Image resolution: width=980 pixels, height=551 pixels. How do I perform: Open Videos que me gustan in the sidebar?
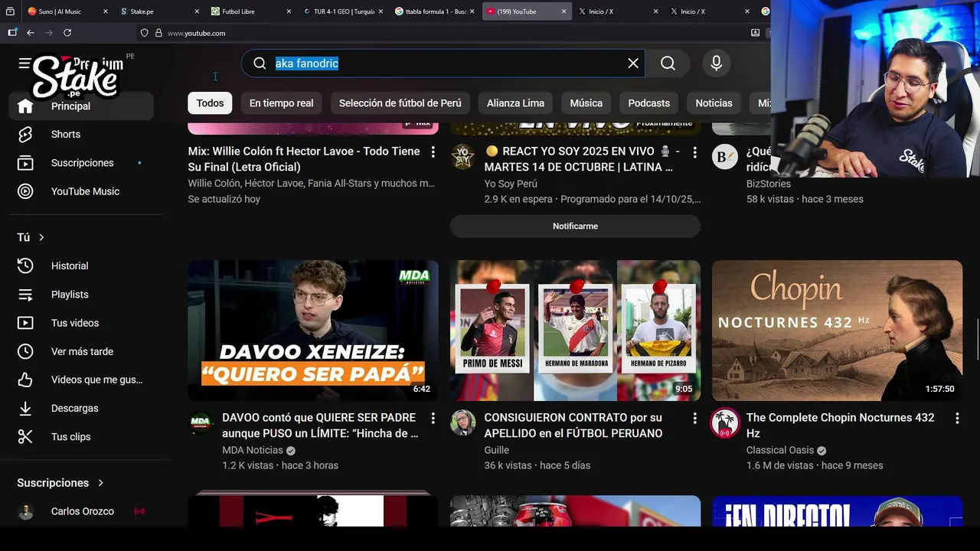click(x=81, y=380)
